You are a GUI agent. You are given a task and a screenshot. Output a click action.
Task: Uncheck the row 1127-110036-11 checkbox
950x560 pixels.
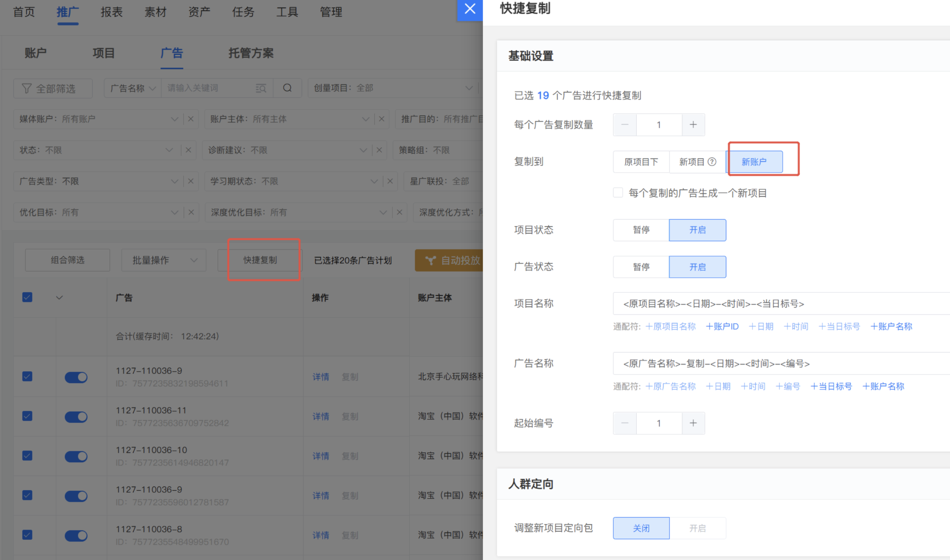click(27, 416)
